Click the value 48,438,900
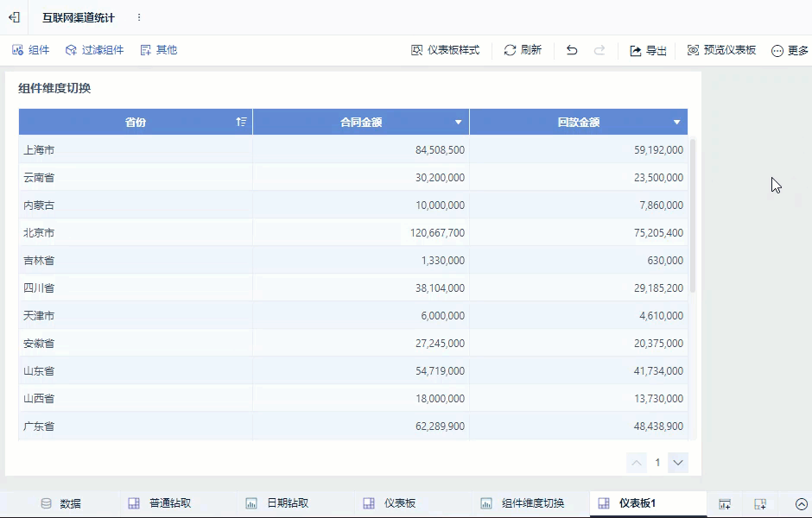 click(x=658, y=426)
